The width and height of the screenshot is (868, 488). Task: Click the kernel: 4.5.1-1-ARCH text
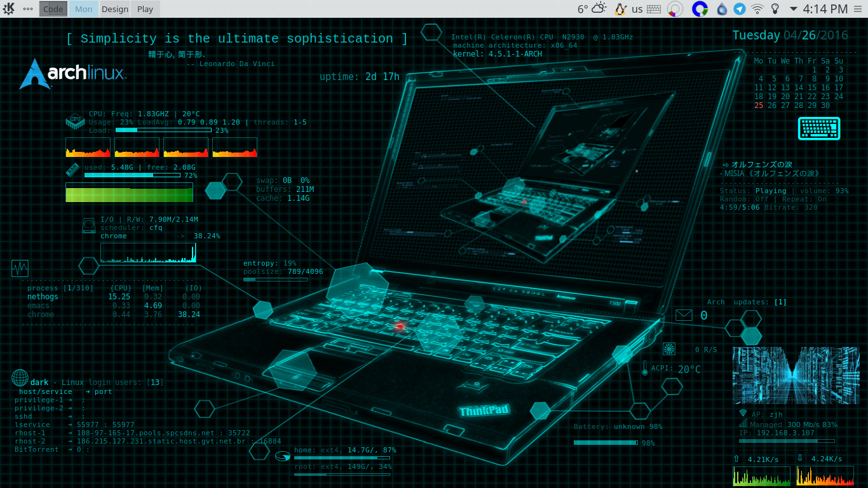click(498, 54)
